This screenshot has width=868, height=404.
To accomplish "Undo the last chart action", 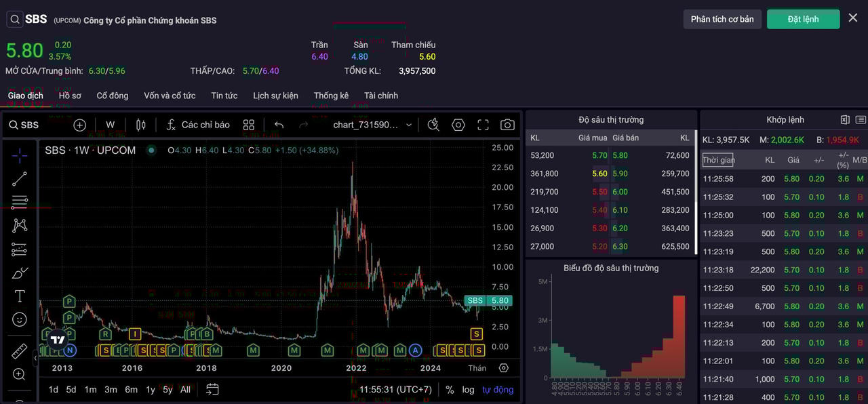I will 279,125.
